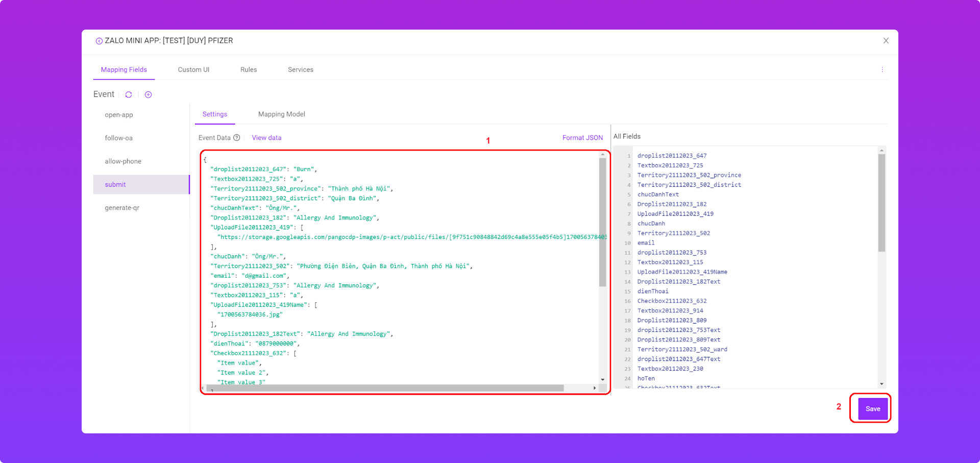Click the refresh events icon
Screen dimensions: 980x463
pyautogui.click(x=129, y=94)
